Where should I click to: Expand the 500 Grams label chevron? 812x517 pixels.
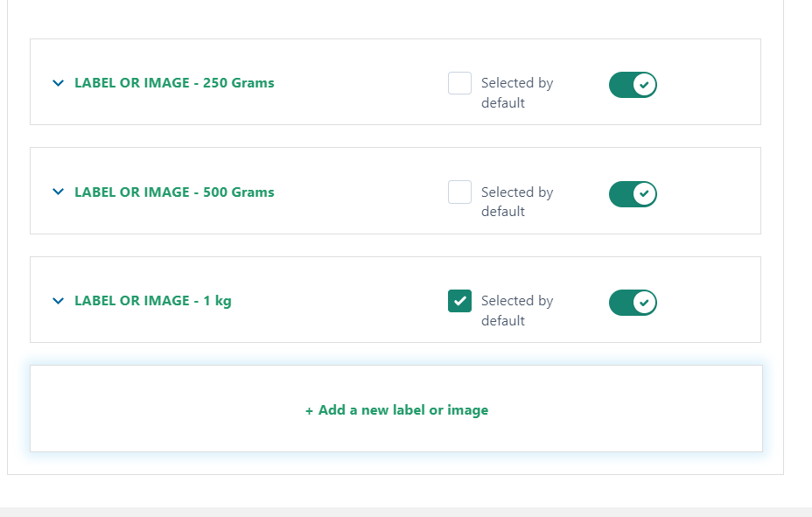click(x=58, y=192)
